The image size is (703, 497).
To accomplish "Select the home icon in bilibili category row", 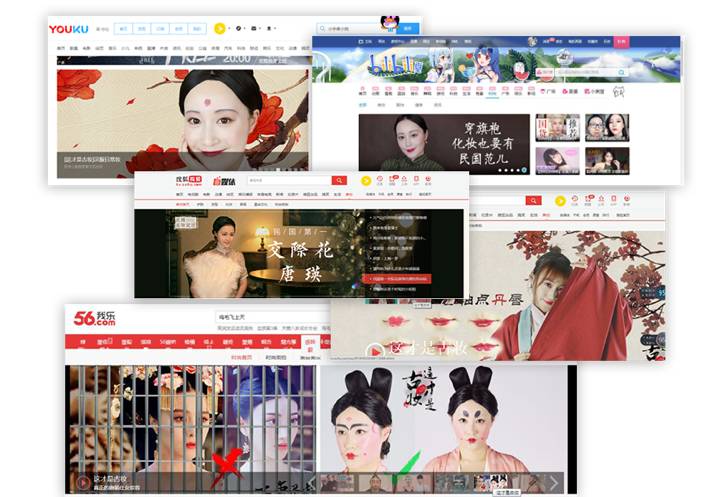I will 363,91.
